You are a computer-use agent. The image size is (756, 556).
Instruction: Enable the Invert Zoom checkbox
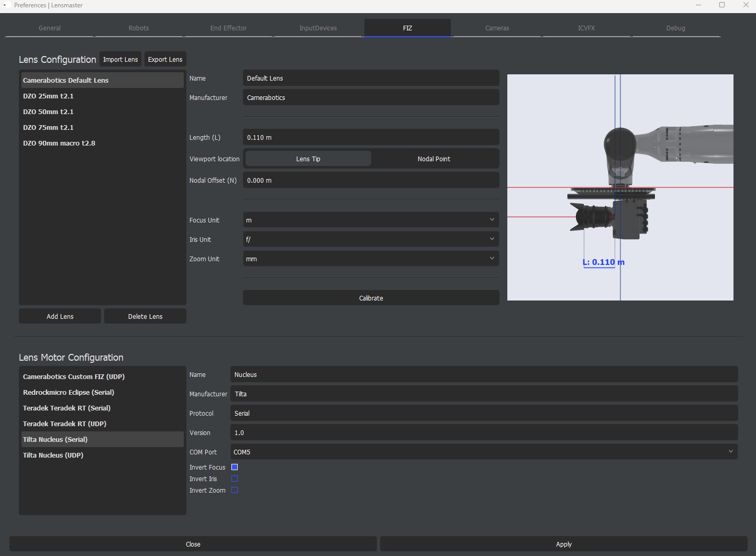(235, 490)
